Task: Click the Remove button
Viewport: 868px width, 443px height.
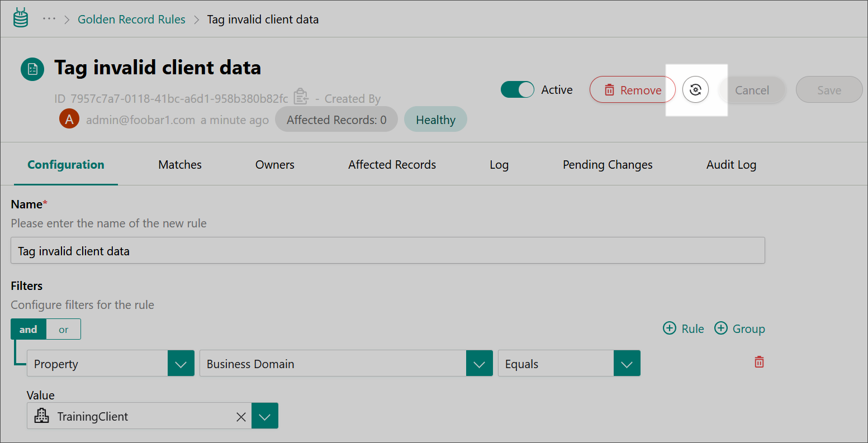Action: (x=632, y=90)
